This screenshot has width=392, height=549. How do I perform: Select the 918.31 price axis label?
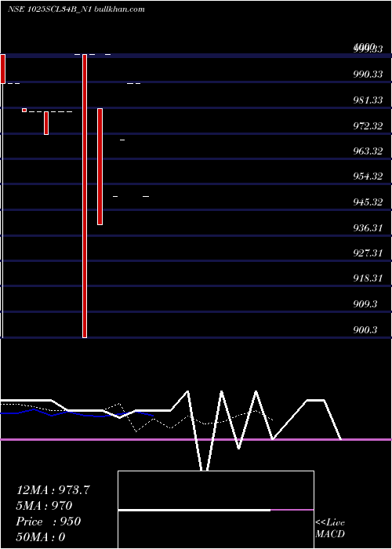[x=368, y=278]
